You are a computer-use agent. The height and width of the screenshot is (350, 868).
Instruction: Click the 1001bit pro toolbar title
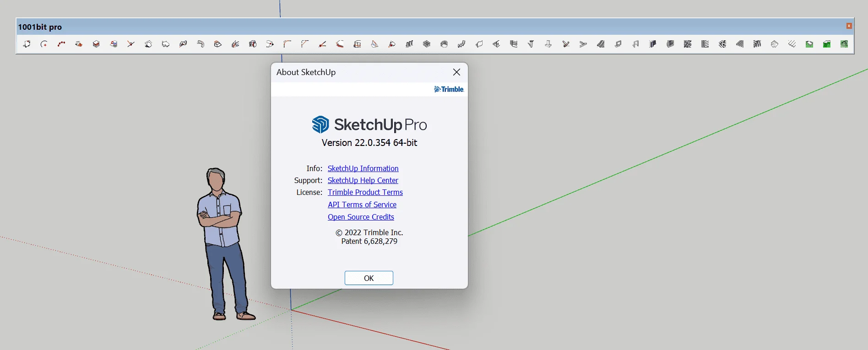point(40,27)
